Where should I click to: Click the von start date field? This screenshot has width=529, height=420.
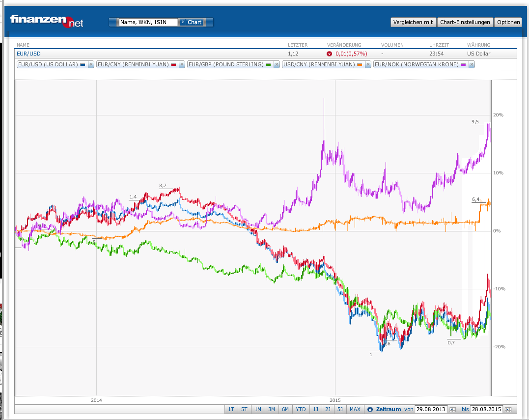pos(431,409)
